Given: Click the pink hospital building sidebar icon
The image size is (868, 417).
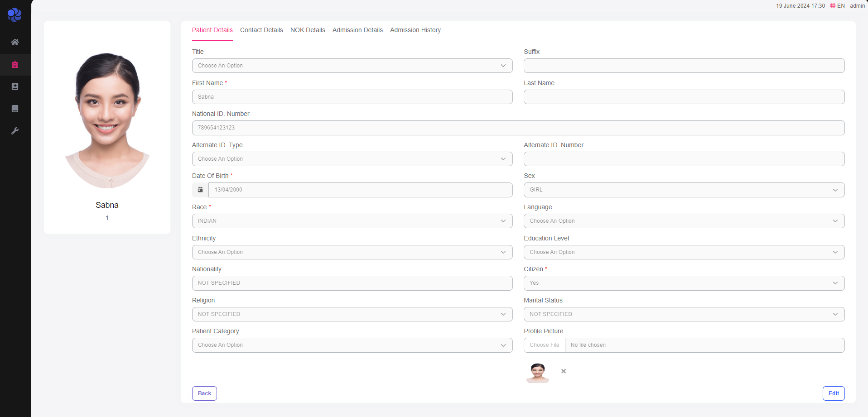Looking at the screenshot, I should (x=15, y=64).
